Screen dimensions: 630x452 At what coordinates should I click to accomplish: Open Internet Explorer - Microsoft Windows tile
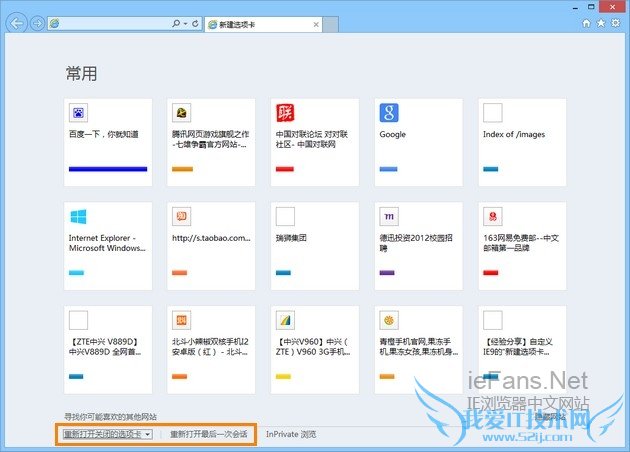click(108, 246)
